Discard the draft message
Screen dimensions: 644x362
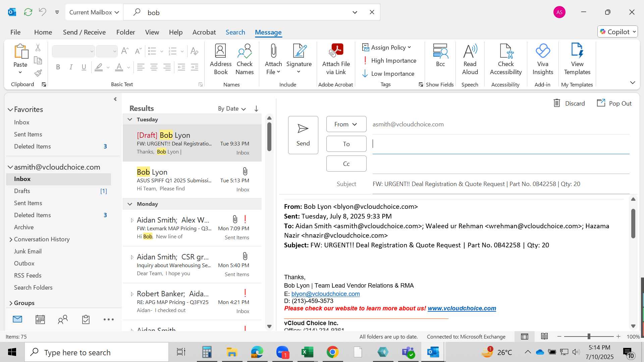coord(569,103)
